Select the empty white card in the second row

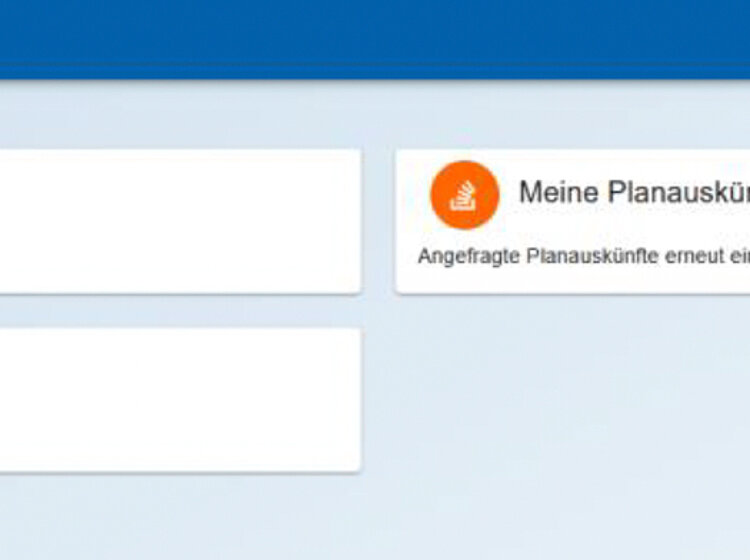coord(180,399)
